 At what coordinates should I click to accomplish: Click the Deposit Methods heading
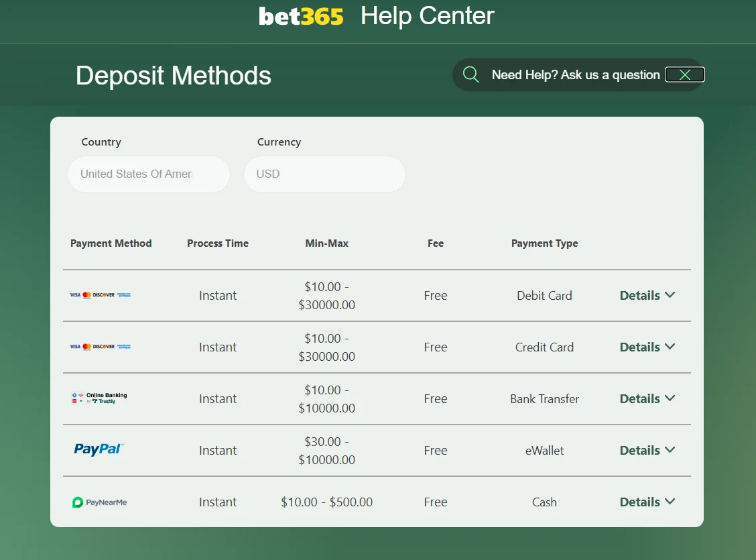pyautogui.click(x=174, y=76)
